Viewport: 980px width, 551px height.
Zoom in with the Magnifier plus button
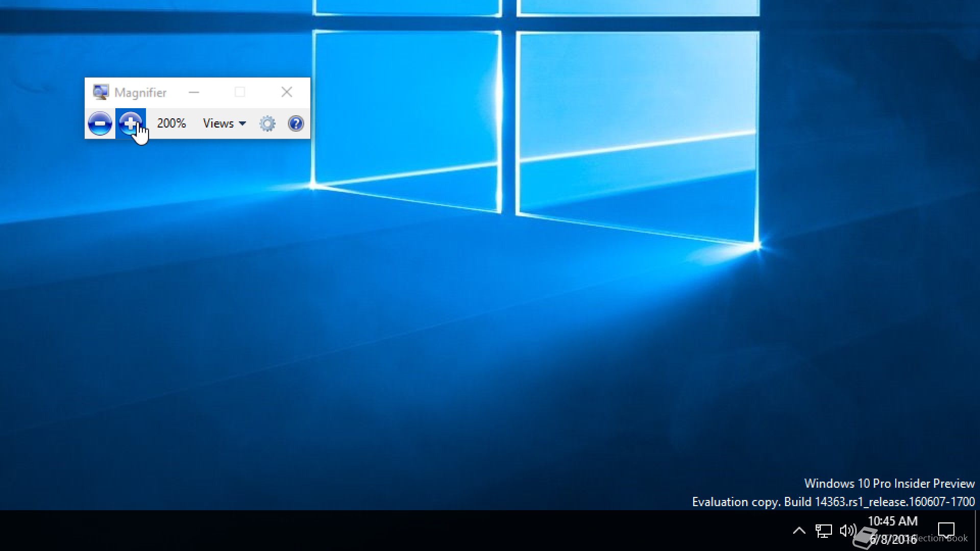(x=131, y=123)
